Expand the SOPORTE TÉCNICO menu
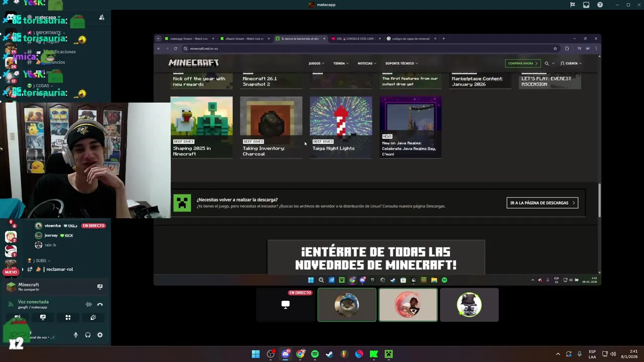644x362 pixels. point(401,63)
